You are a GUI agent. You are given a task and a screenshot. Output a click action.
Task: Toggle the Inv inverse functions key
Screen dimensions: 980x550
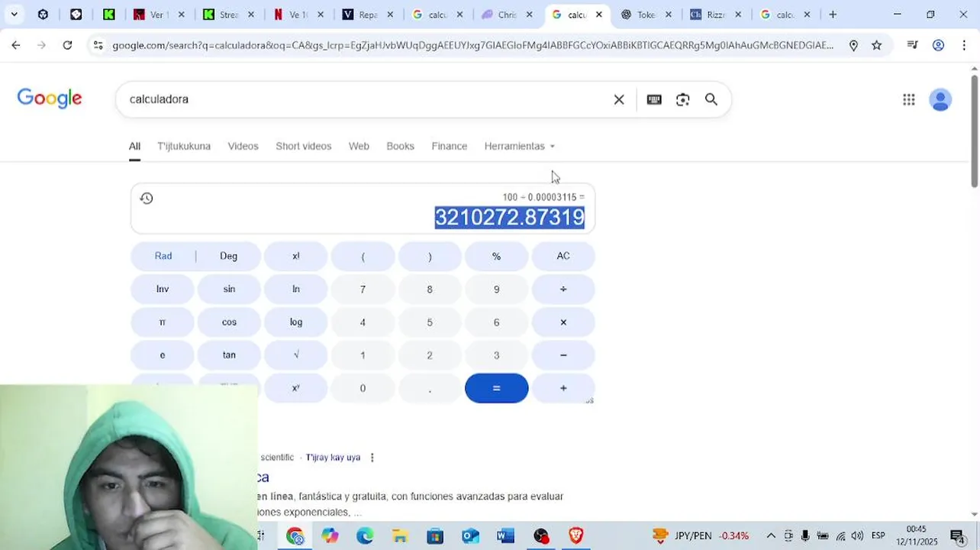pyautogui.click(x=163, y=289)
